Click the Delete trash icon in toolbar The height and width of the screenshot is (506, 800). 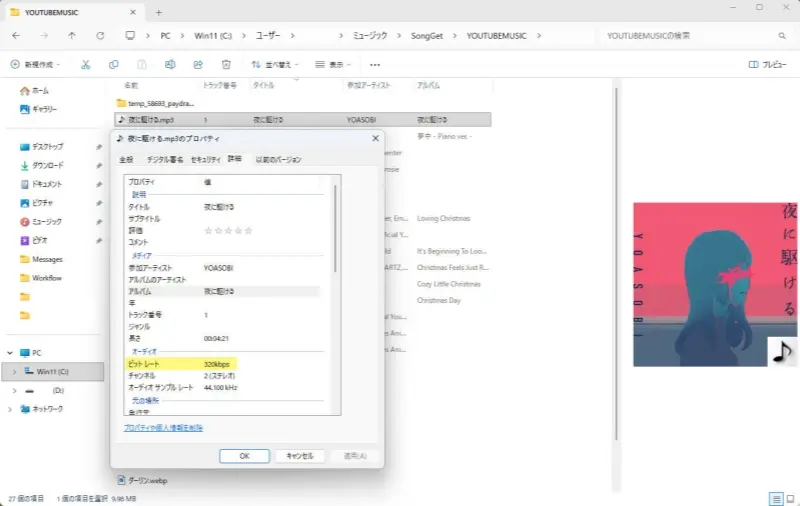(x=226, y=64)
